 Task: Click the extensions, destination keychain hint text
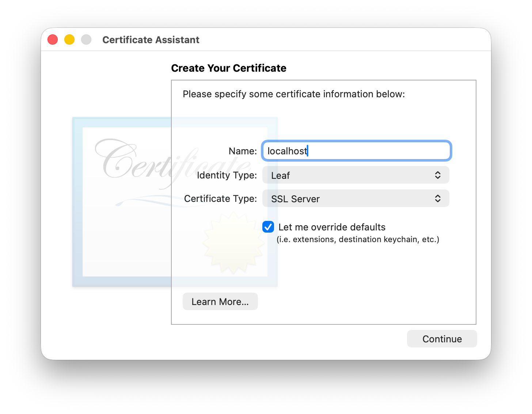[x=358, y=240]
